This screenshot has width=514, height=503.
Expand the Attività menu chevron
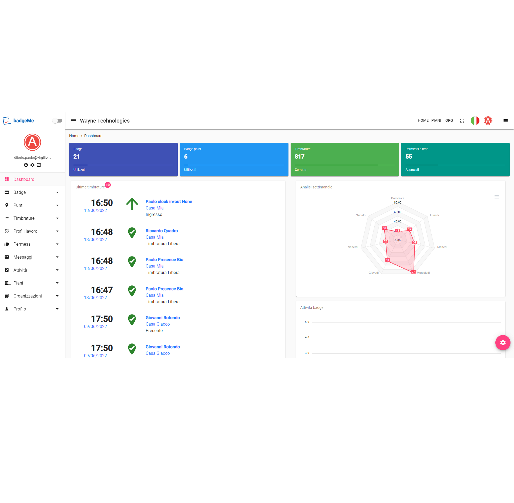pyautogui.click(x=57, y=270)
